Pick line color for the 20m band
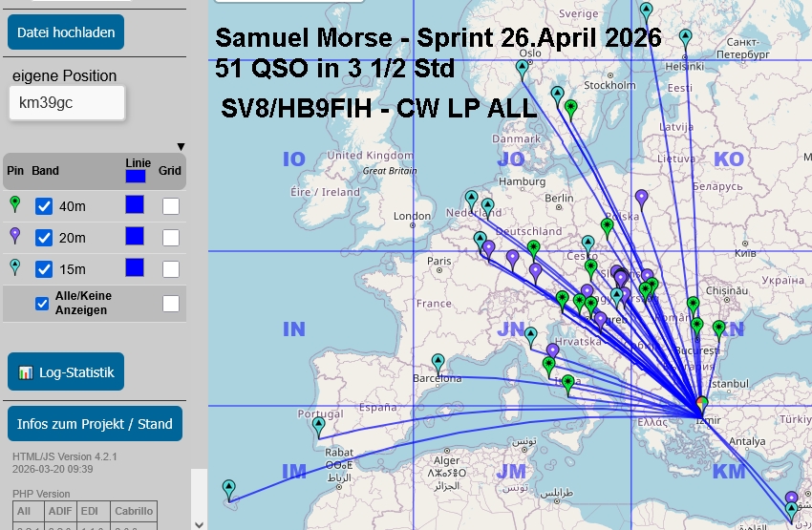The image size is (812, 530). (135, 237)
